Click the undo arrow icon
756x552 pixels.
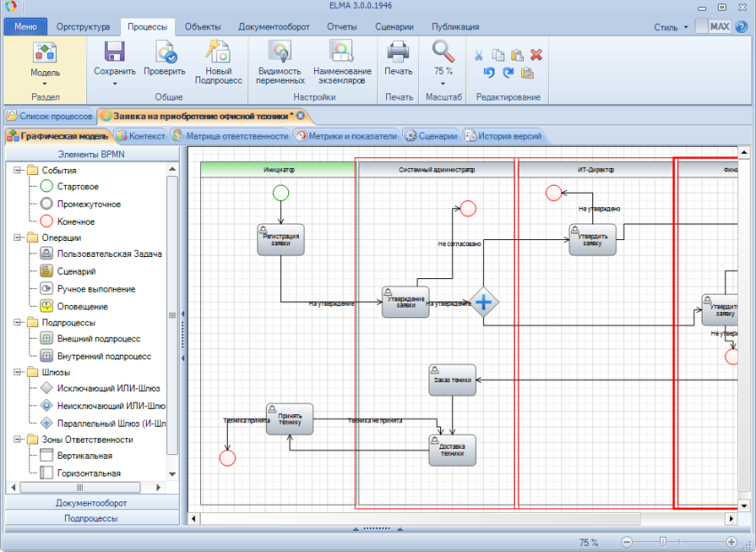click(x=489, y=73)
